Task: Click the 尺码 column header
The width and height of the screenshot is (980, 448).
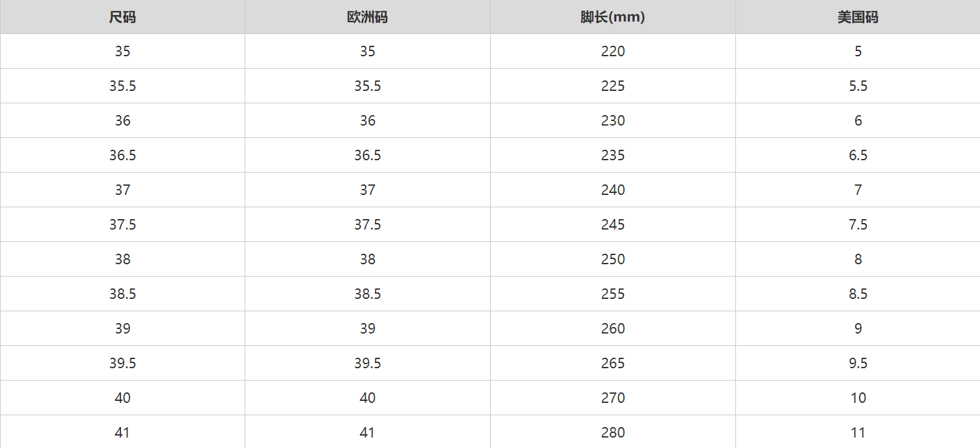Action: (x=122, y=18)
